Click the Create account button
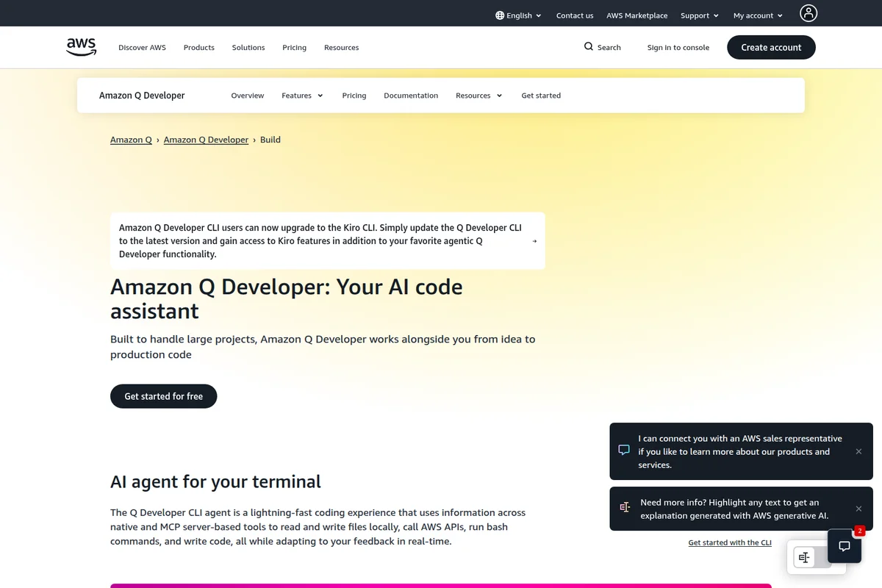The width and height of the screenshot is (882, 588). (771, 47)
